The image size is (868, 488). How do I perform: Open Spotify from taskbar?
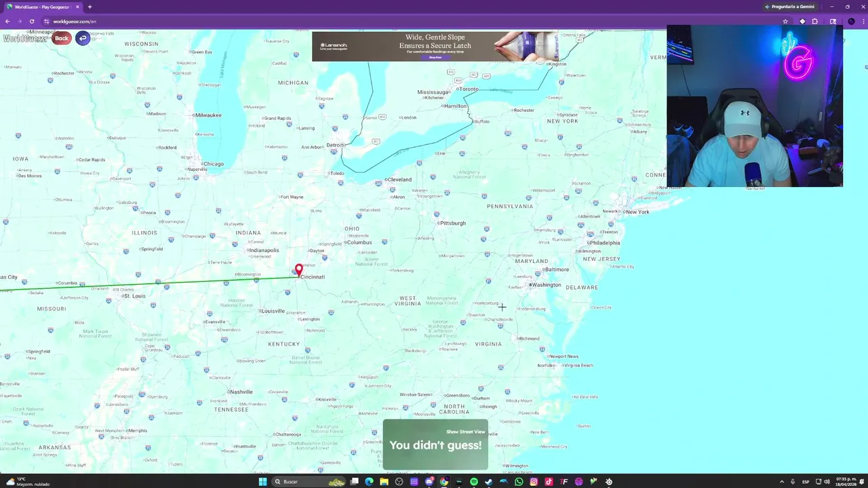[474, 482]
